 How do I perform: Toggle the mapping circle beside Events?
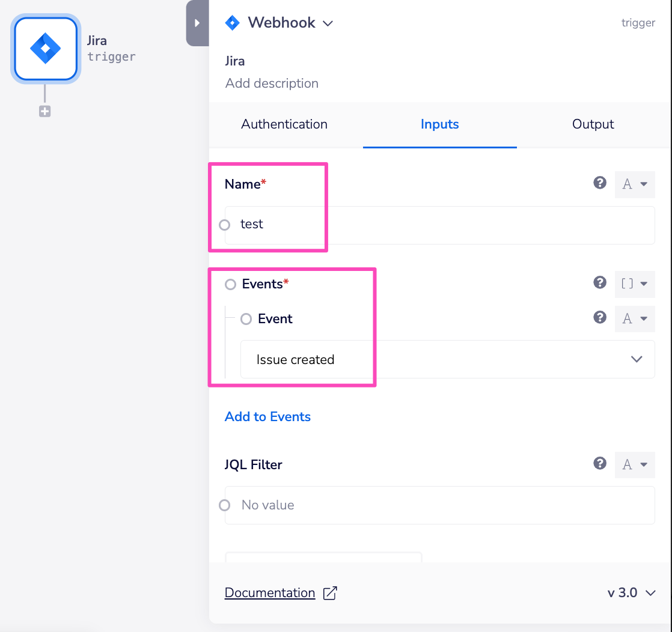pos(230,284)
